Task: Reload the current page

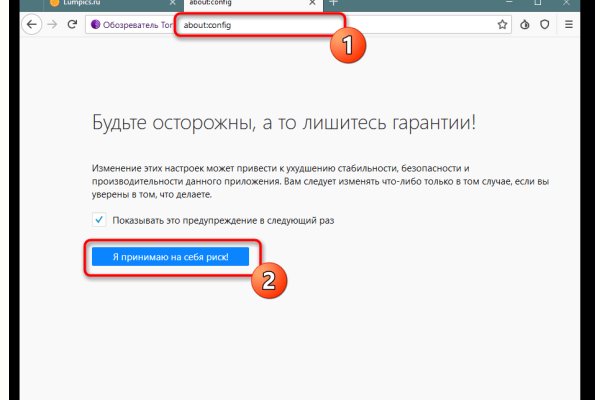Action: click(73, 23)
